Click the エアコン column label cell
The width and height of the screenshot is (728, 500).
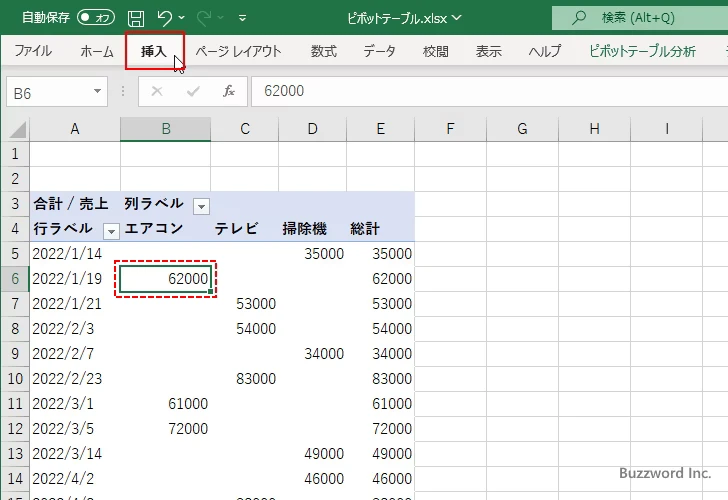[165, 229]
